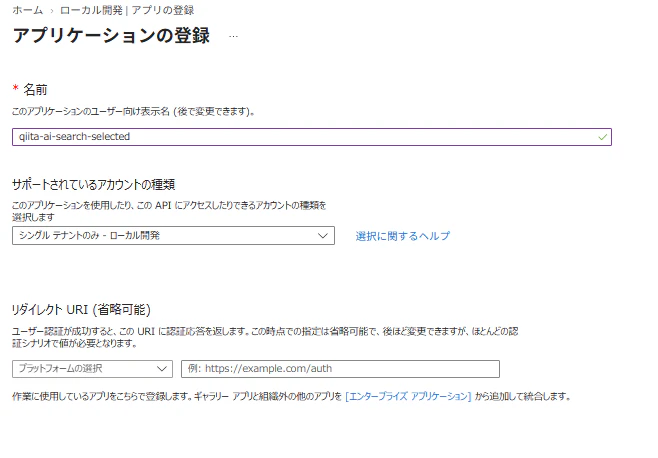Click リダイレクト URI (省略可能) heading
Viewport: 658px width, 458px height.
point(81,309)
